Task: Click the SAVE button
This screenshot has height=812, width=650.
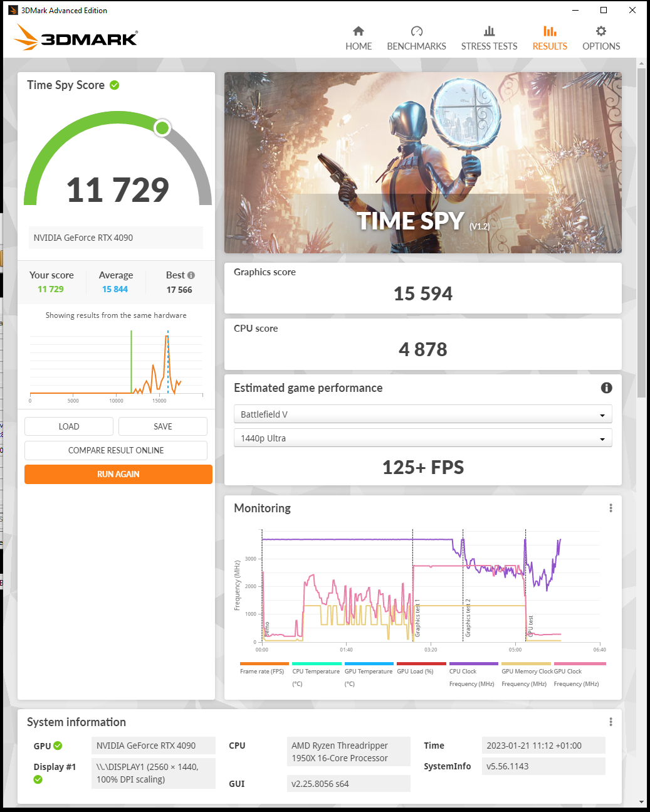Action: coord(163,426)
